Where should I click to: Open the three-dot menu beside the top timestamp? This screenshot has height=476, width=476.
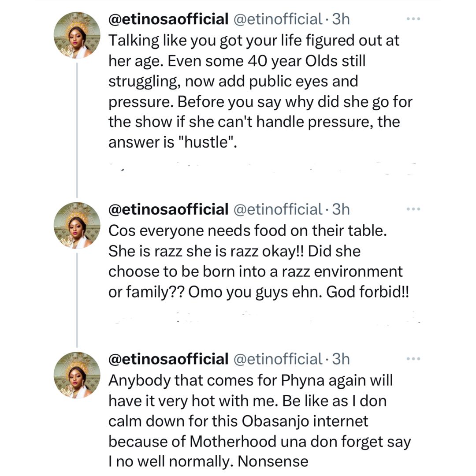tap(413, 19)
